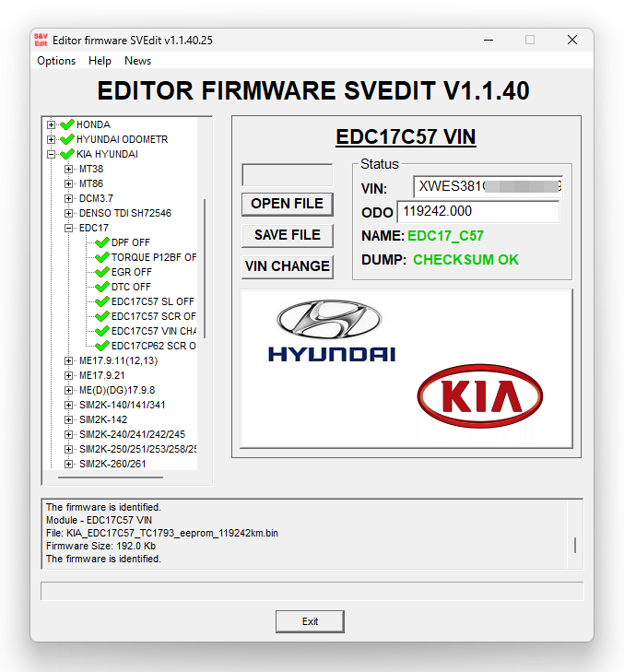Expand the SIM2K-250/251/253/258 node
624x672 pixels.
[68, 449]
